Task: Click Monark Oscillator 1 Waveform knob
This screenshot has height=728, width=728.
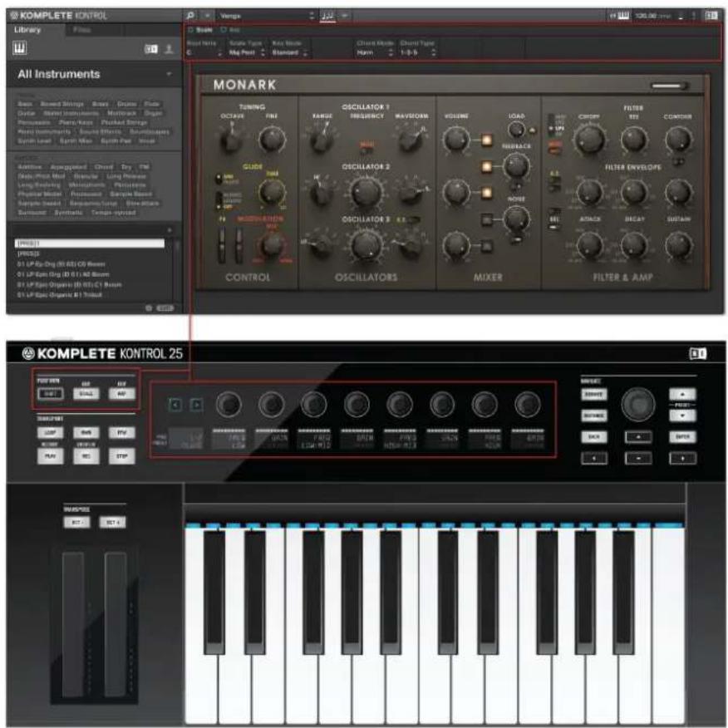Action: click(411, 140)
